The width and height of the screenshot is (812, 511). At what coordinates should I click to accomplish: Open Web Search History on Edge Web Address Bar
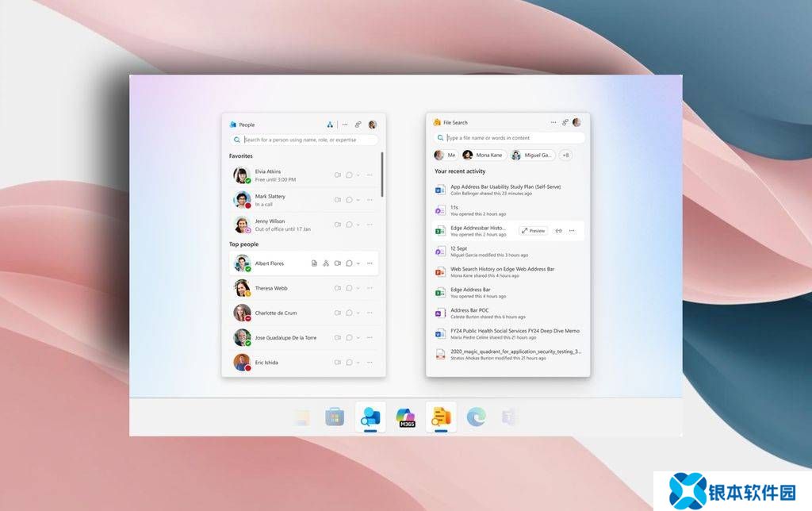[x=508, y=272]
